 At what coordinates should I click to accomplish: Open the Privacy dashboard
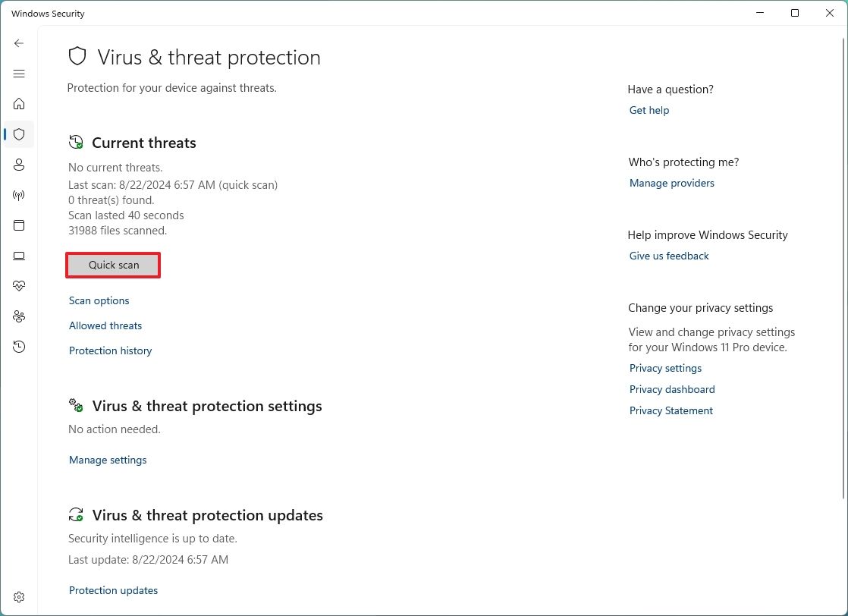[671, 389]
